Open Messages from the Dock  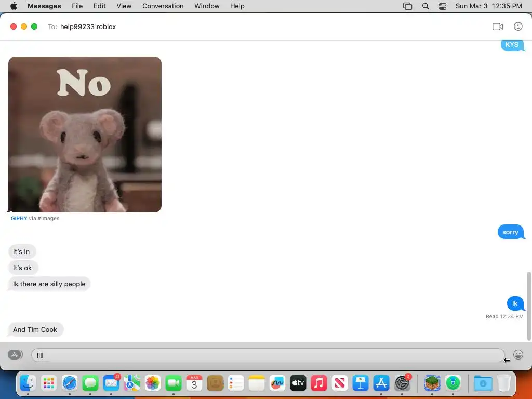pyautogui.click(x=90, y=383)
